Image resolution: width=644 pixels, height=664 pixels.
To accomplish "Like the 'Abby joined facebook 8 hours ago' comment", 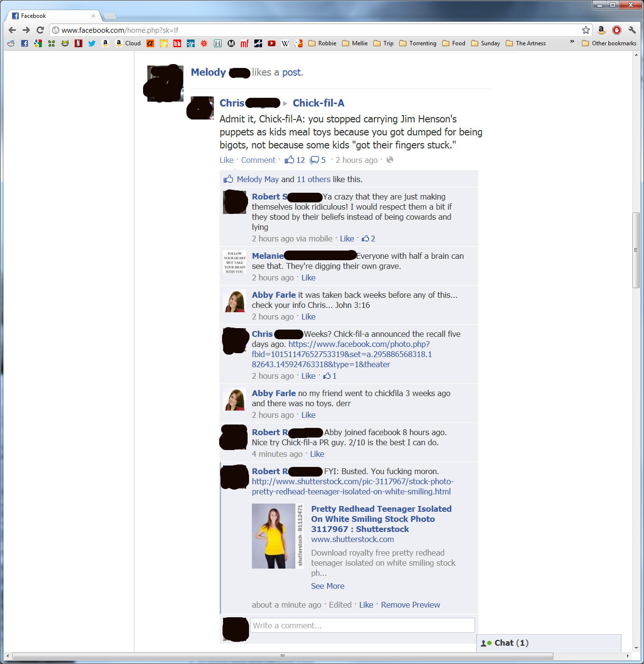I will (317, 454).
